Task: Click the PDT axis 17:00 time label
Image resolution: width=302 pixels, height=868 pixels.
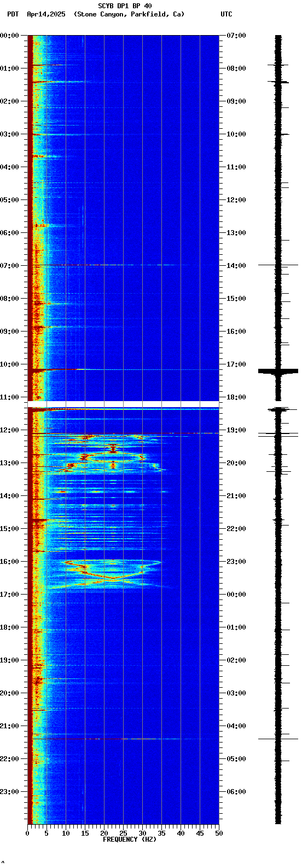Action: [x=10, y=595]
